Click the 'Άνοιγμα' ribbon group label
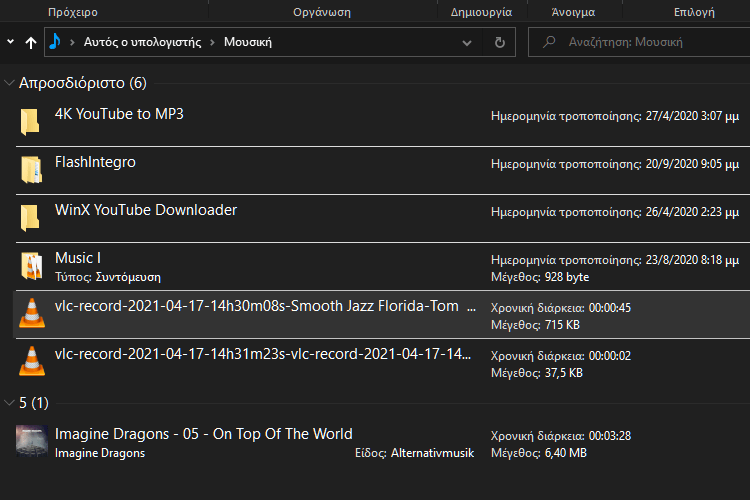 pyautogui.click(x=573, y=12)
